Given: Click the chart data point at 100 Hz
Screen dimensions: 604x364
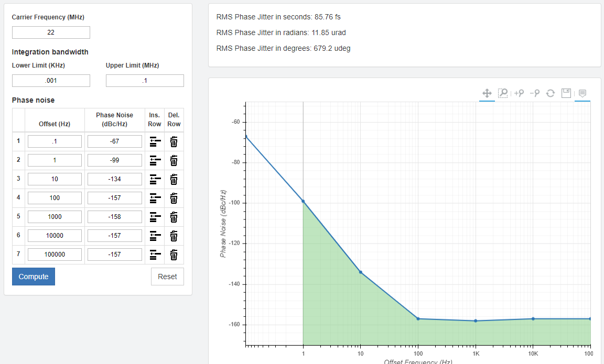Looking at the screenshot, I should click(x=418, y=318).
